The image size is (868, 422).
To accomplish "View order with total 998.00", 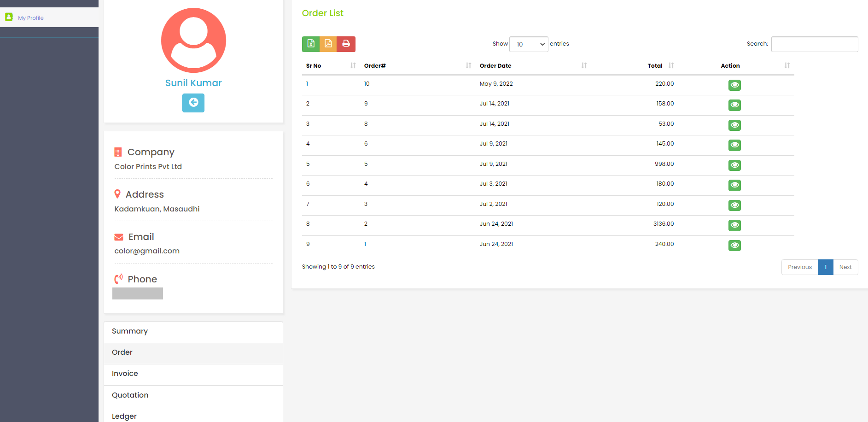I will [734, 165].
